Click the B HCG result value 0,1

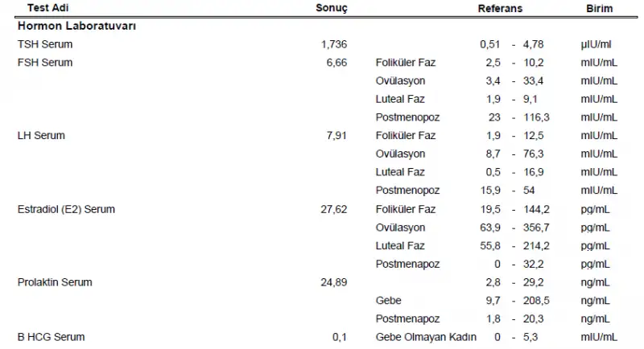(x=341, y=337)
